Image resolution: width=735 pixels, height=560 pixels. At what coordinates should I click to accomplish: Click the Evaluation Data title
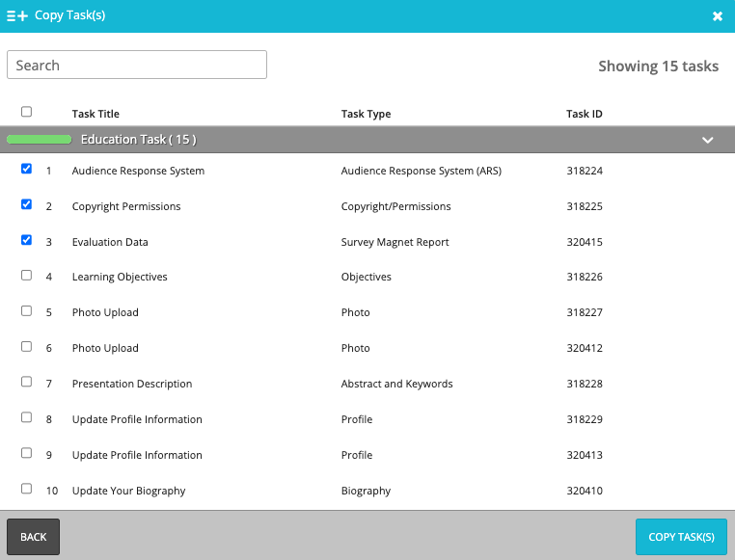pos(110,242)
